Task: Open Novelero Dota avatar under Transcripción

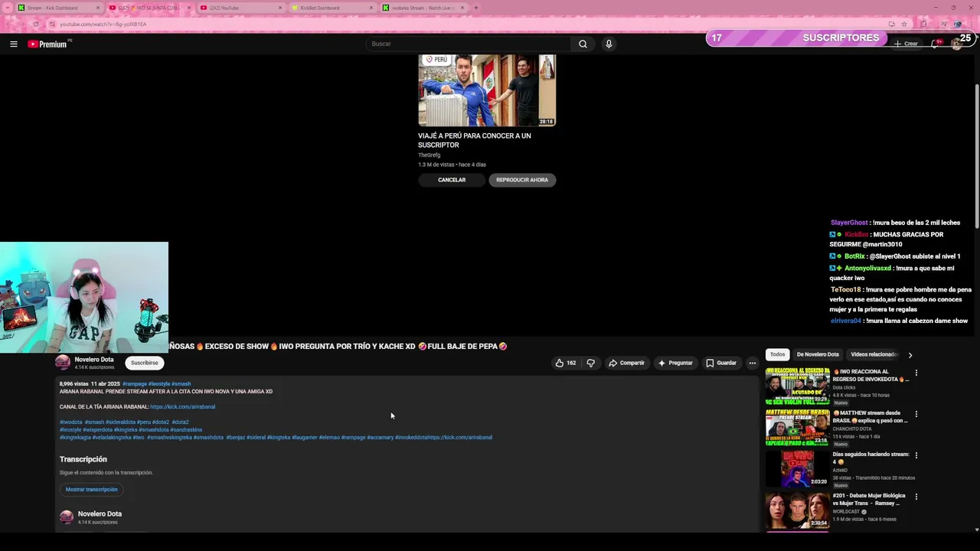Action: pyautogui.click(x=67, y=517)
